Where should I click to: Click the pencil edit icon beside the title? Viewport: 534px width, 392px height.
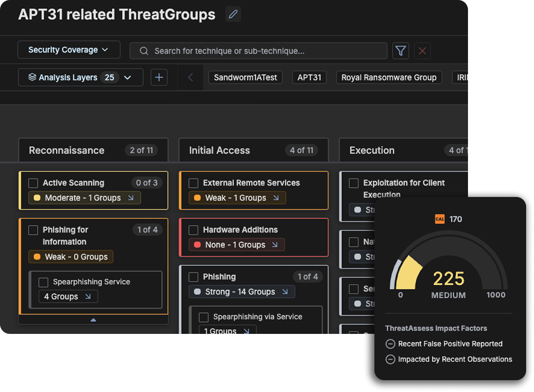(x=233, y=14)
